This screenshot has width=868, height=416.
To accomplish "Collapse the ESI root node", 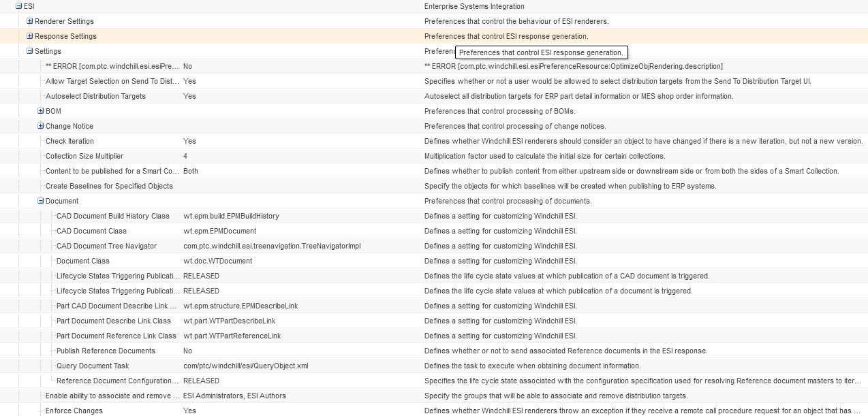I will tap(17, 6).
